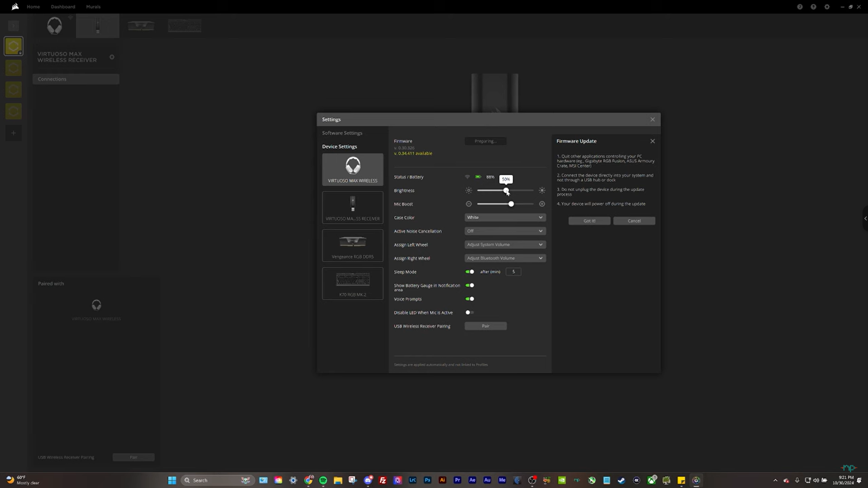Select the first highlighted profile icon in sidebar
868x488 pixels.
14,46
